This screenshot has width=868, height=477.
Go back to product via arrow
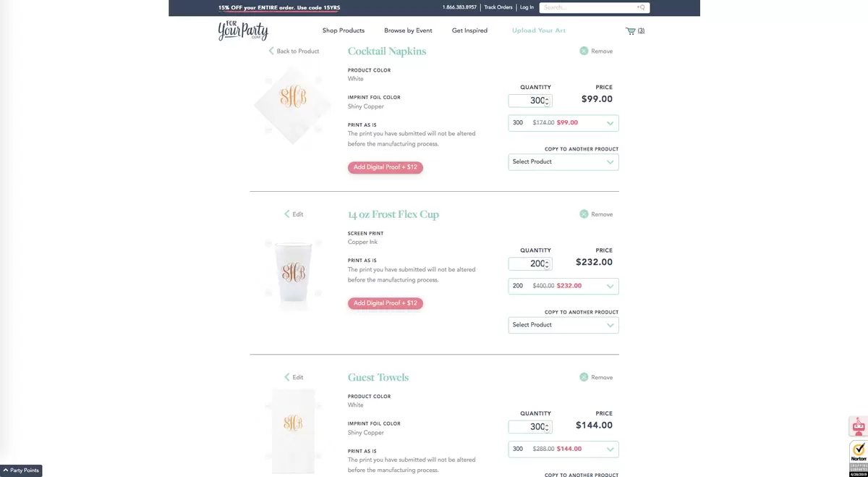[271, 51]
